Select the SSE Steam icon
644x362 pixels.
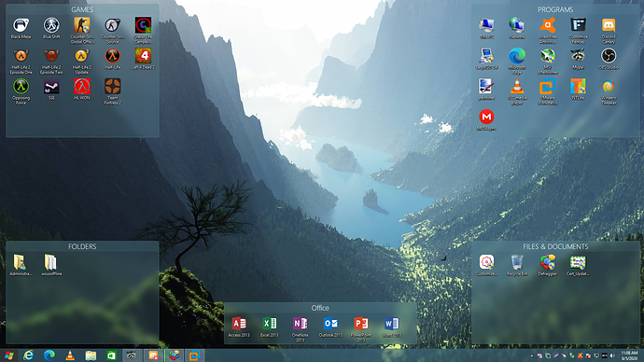click(x=51, y=90)
